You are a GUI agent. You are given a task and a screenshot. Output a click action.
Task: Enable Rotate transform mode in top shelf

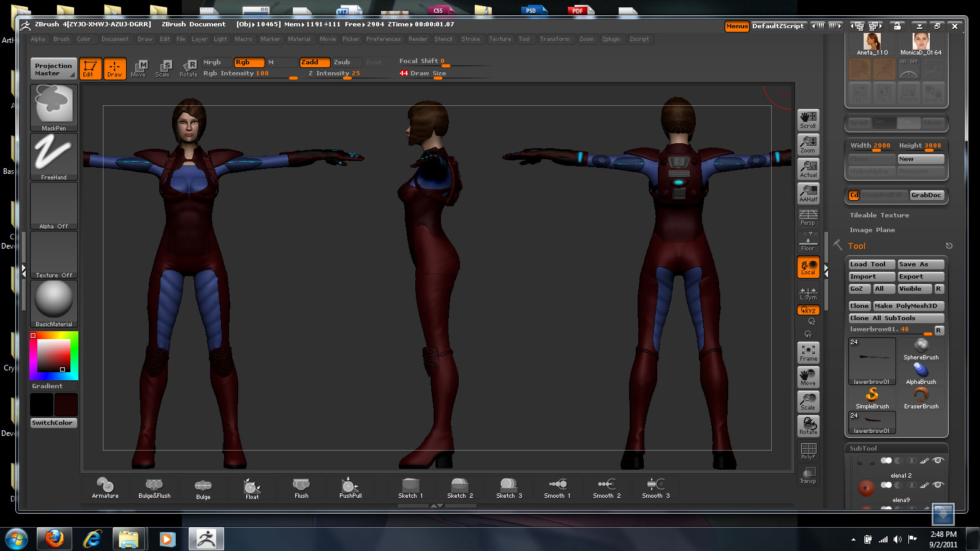(x=188, y=69)
